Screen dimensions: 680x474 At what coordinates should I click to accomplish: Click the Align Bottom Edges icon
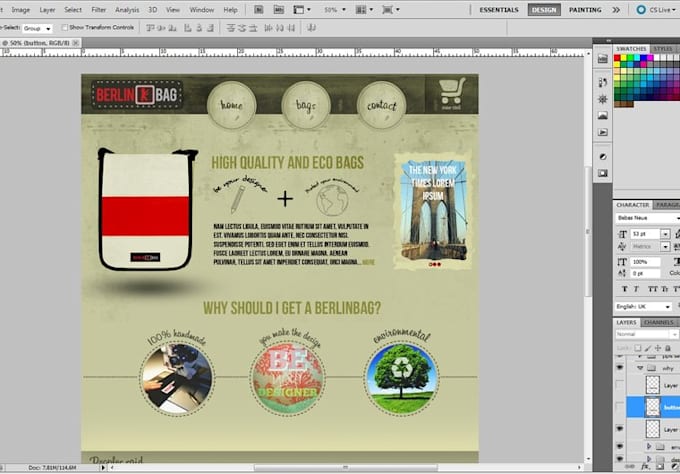pyautogui.click(x=173, y=28)
